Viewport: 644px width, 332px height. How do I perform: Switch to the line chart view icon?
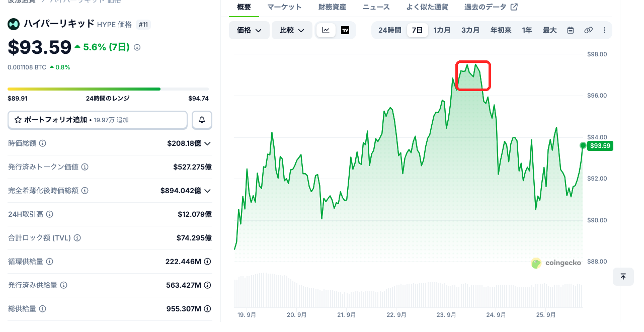click(x=326, y=30)
